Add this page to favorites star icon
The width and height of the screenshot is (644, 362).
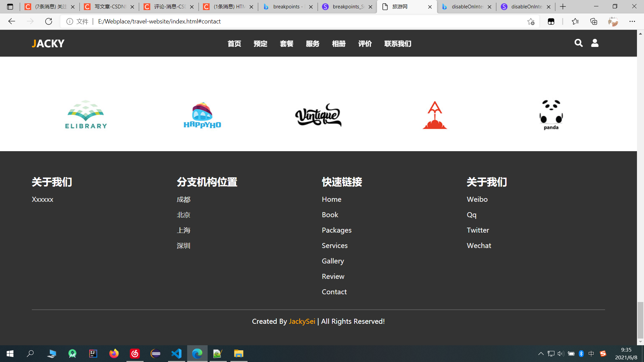pos(531,21)
